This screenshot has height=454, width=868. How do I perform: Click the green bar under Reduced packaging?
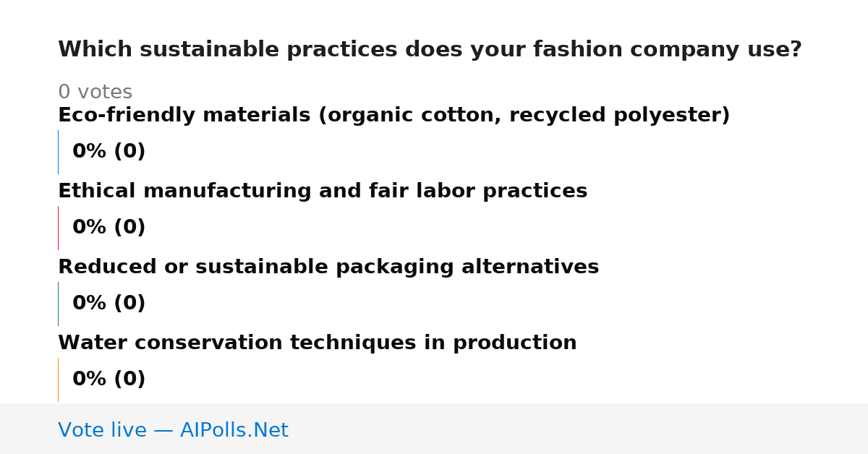click(x=58, y=304)
